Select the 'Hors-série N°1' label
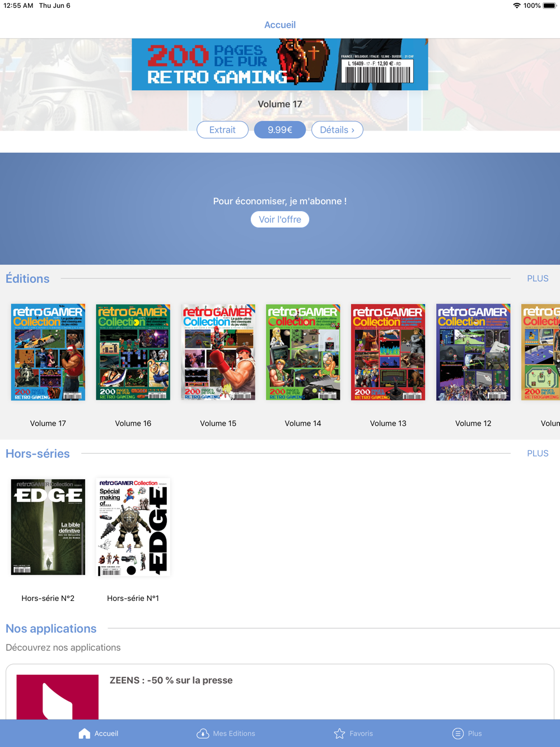Screen dimensions: 560x747 coord(133,598)
